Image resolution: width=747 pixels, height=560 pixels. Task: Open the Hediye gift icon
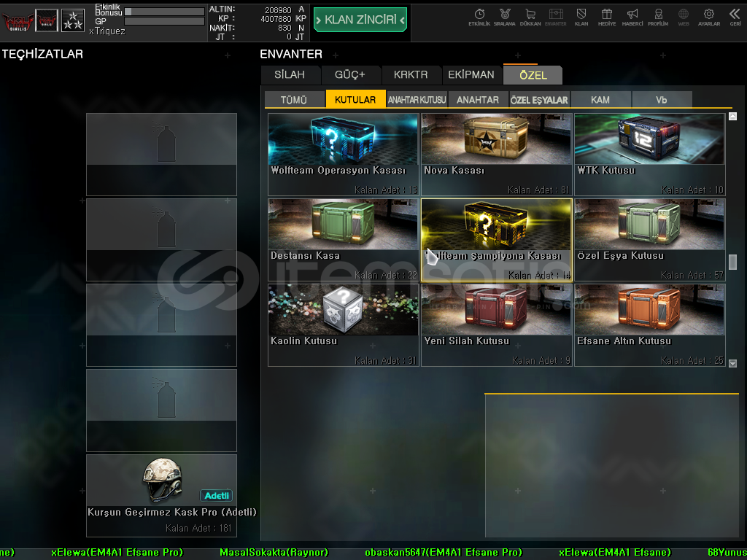click(x=606, y=17)
